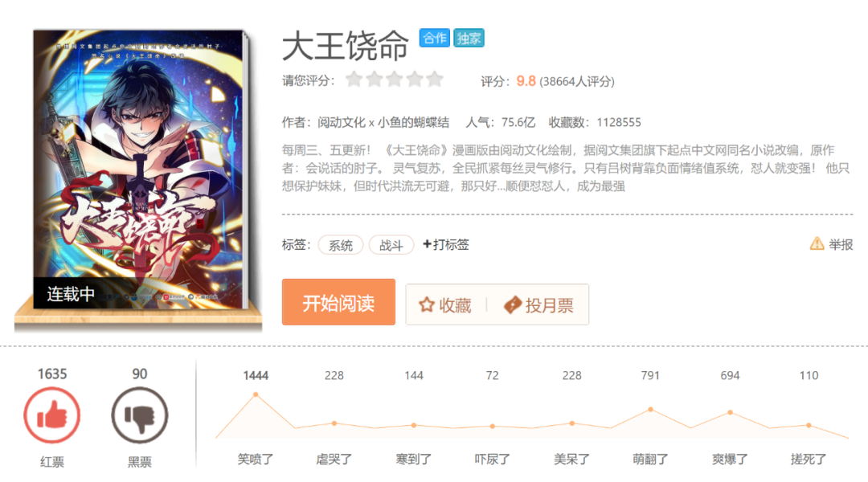
Task: Select the 系统 tag
Action: (x=341, y=245)
